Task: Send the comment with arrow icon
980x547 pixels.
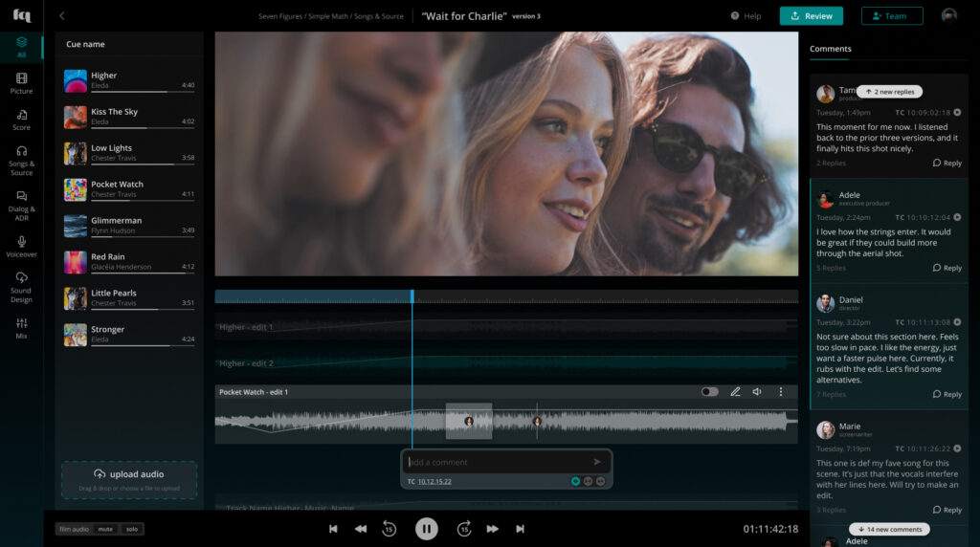Action: pyautogui.click(x=597, y=462)
